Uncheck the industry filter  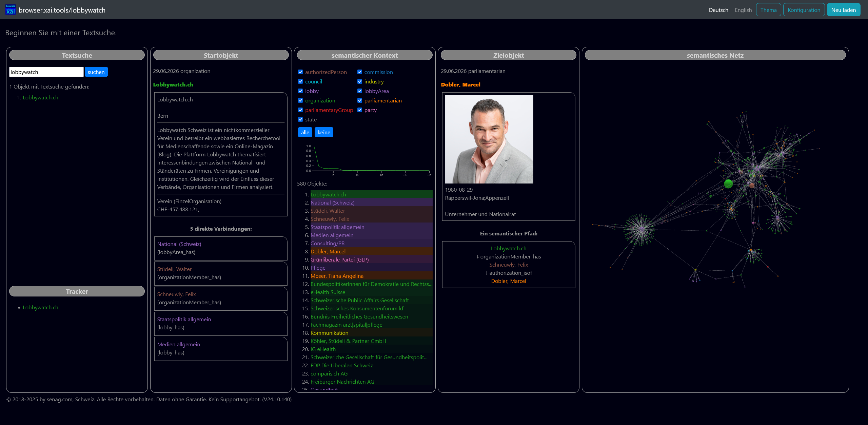(x=360, y=81)
